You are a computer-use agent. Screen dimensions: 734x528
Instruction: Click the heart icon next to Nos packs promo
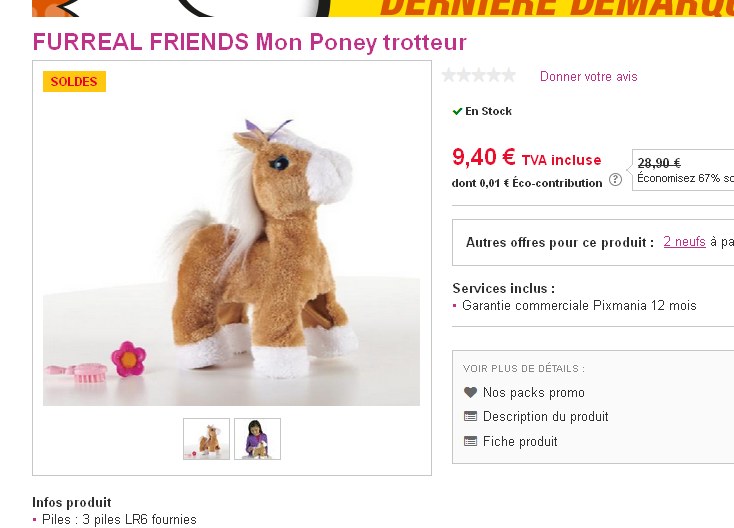pos(470,392)
